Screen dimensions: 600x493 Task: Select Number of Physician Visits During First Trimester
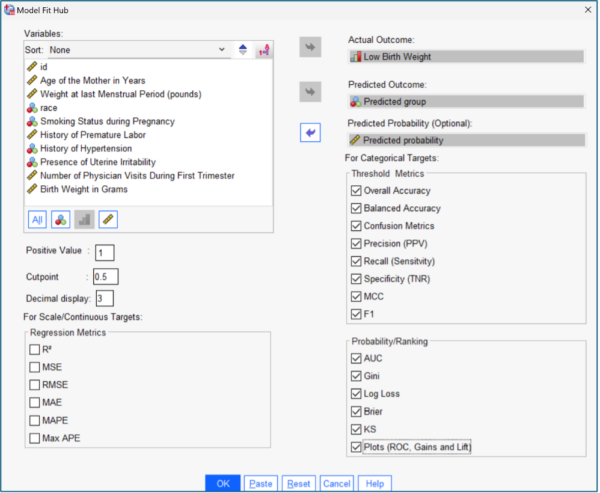[x=148, y=176]
